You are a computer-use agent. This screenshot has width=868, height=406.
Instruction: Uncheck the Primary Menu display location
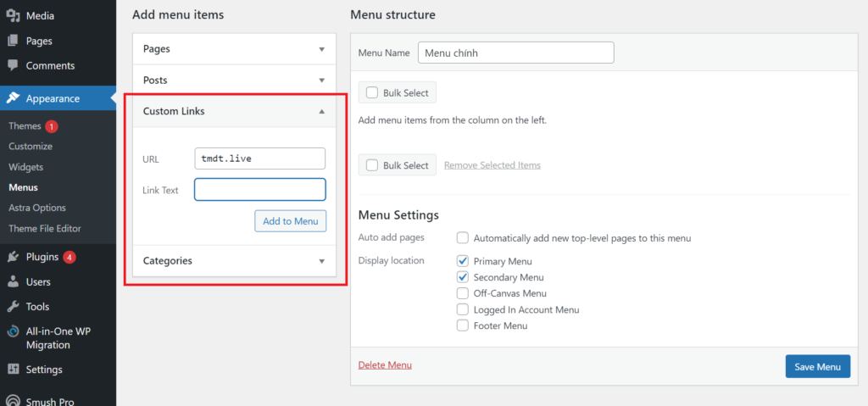click(x=463, y=261)
